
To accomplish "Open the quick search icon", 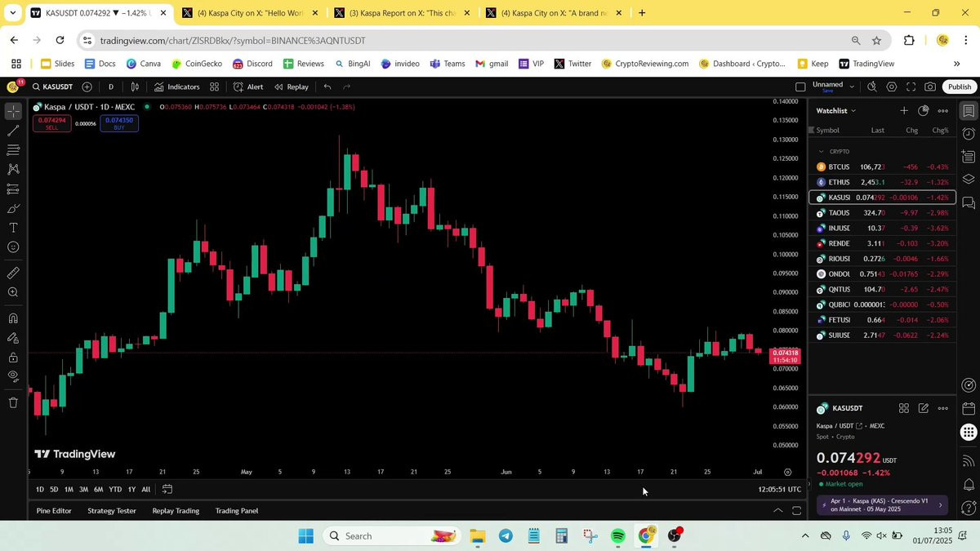I will [x=872, y=87].
